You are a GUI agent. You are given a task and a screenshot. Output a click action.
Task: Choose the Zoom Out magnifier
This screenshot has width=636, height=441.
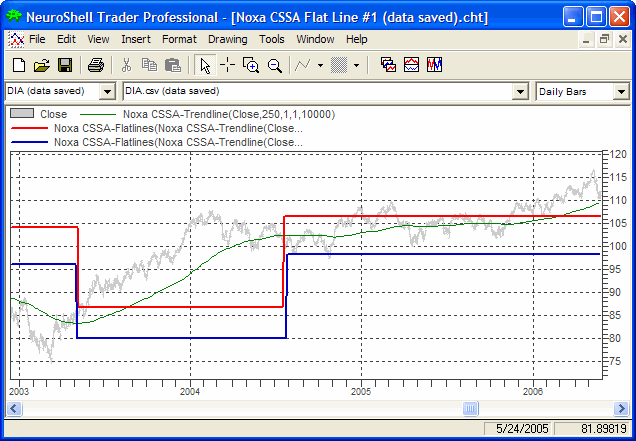tap(275, 65)
